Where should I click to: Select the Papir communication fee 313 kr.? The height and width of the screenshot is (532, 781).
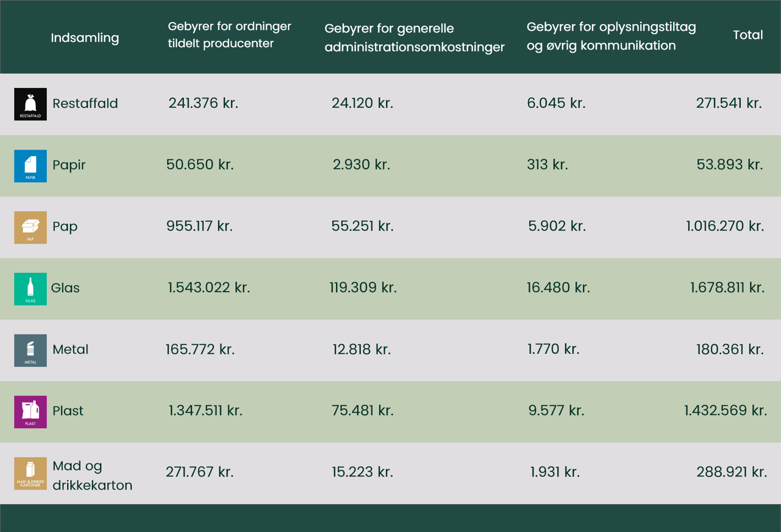coord(547,164)
